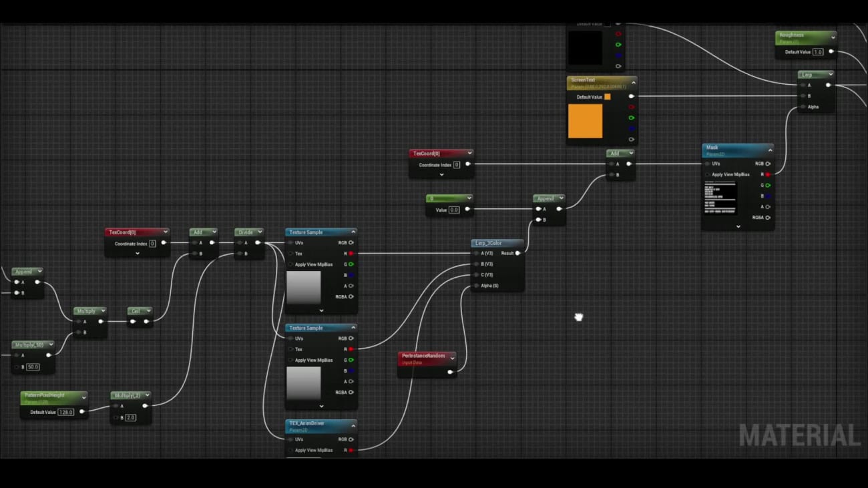Open the Multiply(,2) header dropdown arrow
This screenshot has width=868, height=488.
click(x=147, y=395)
